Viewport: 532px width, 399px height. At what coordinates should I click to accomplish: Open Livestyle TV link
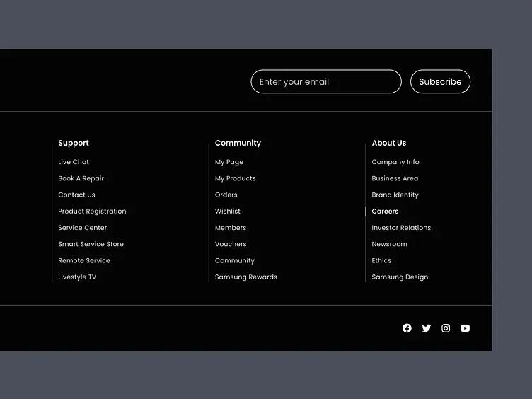(77, 277)
